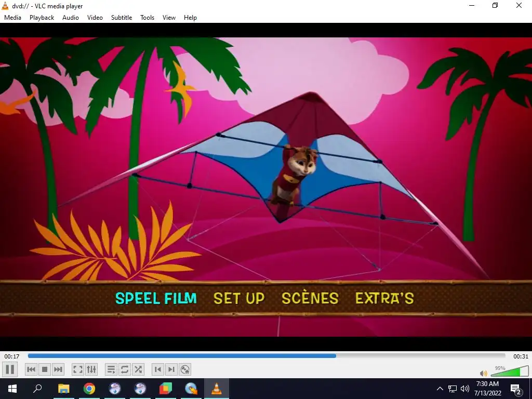Viewport: 532px width, 399px height.
Task: Open the Help menu
Action: pos(190,18)
